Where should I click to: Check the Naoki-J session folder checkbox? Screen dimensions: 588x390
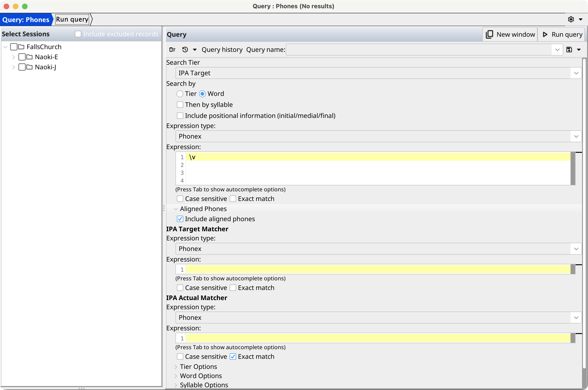(22, 67)
